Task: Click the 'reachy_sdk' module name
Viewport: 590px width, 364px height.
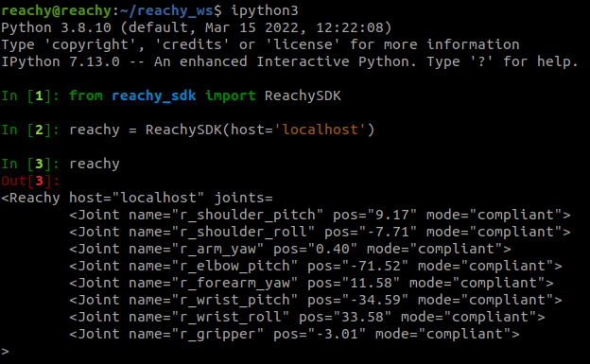Action: (154, 95)
